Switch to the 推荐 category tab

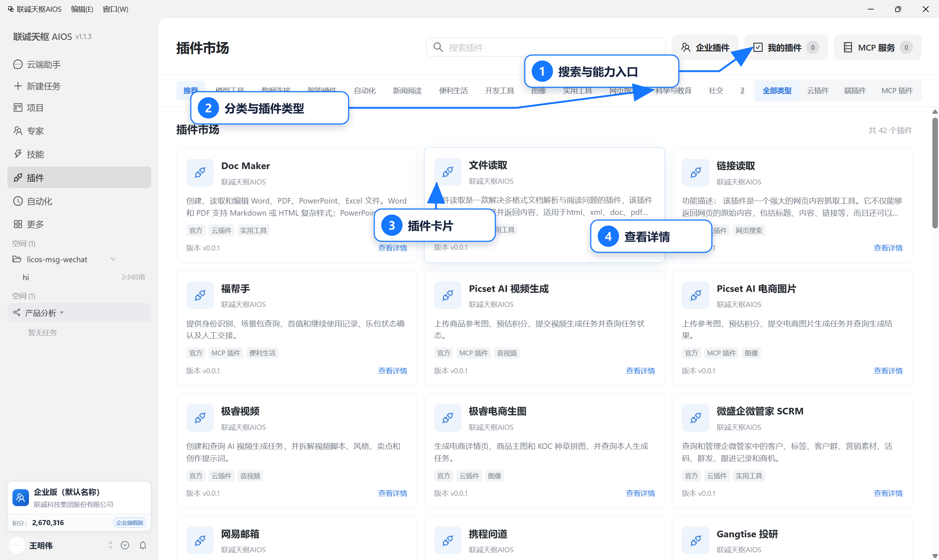click(191, 91)
